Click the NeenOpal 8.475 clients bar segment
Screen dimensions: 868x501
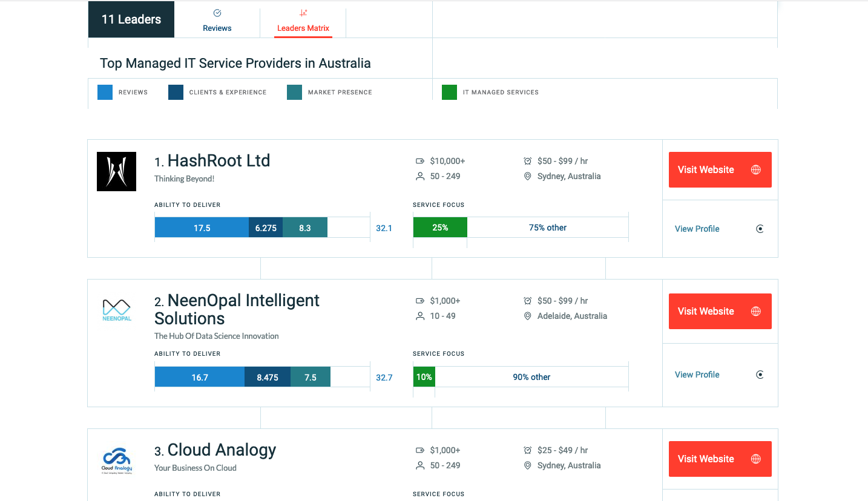268,377
